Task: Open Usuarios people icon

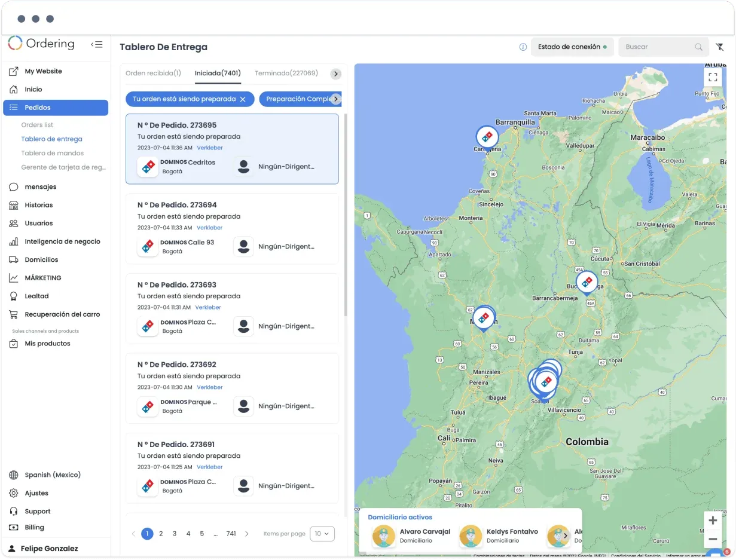Action: pos(14,224)
